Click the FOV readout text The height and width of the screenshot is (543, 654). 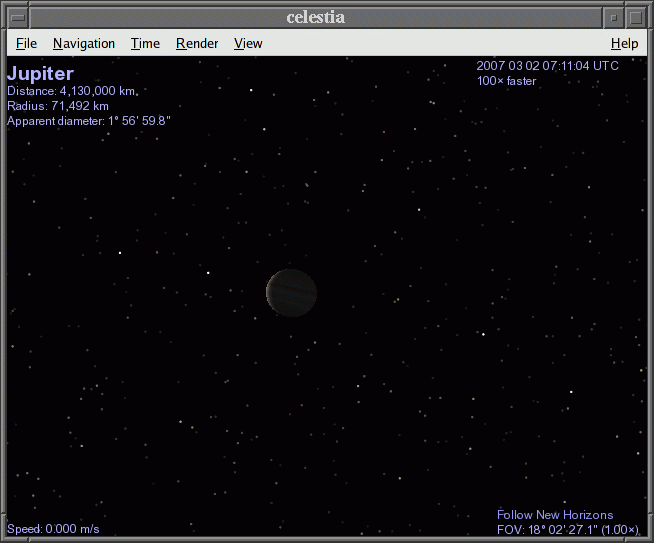coord(568,529)
